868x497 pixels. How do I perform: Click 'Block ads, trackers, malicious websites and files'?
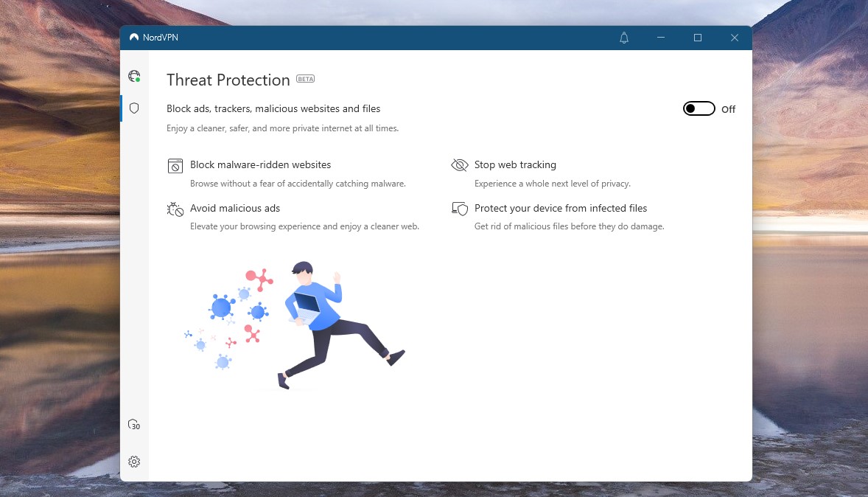tap(273, 108)
